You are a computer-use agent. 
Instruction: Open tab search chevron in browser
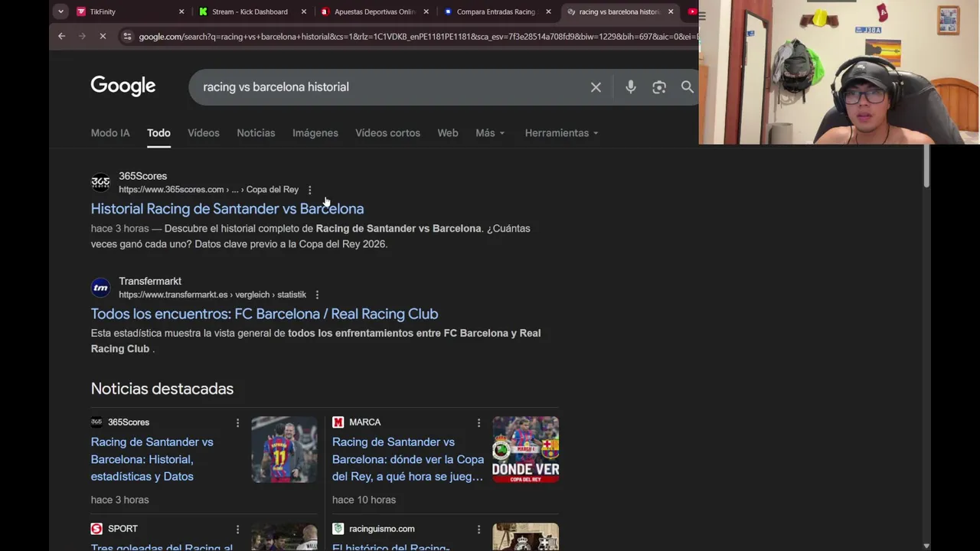(60, 11)
